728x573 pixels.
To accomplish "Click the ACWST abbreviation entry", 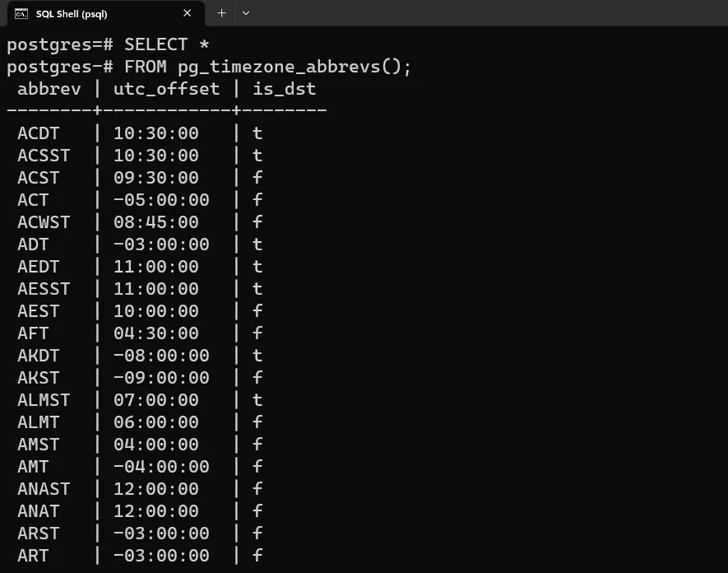I will pos(43,222).
